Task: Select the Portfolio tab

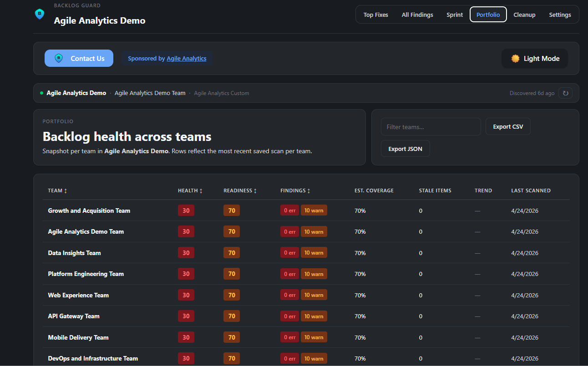Action: coord(488,15)
